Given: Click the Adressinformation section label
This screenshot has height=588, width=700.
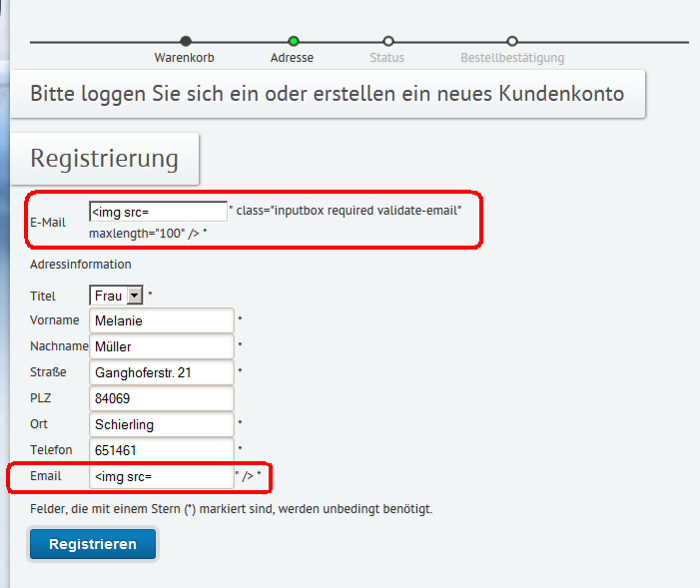Looking at the screenshot, I should (x=81, y=265).
